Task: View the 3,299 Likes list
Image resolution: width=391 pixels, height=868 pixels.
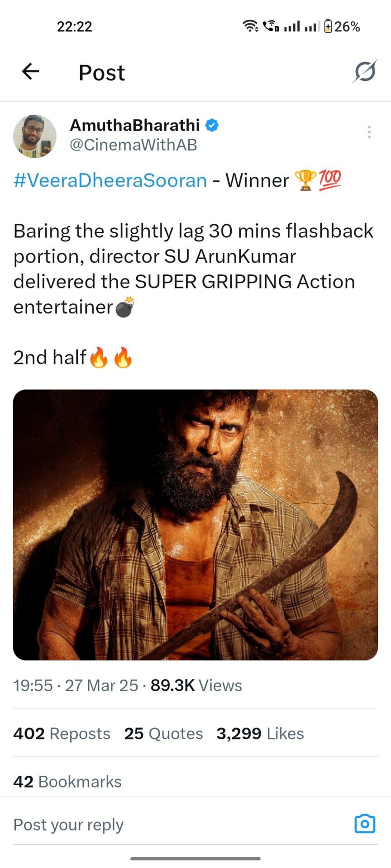Action: (260, 733)
